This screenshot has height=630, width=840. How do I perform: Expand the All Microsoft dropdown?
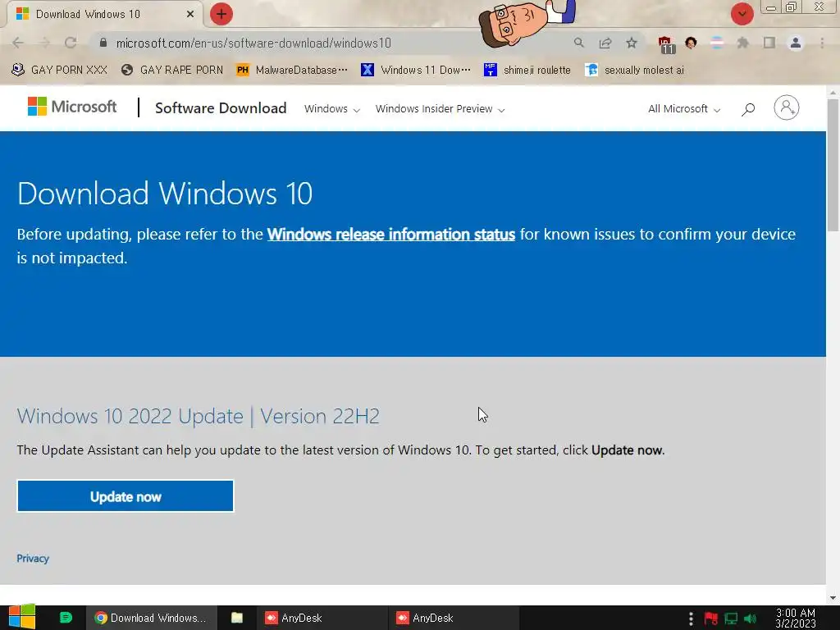(x=684, y=109)
